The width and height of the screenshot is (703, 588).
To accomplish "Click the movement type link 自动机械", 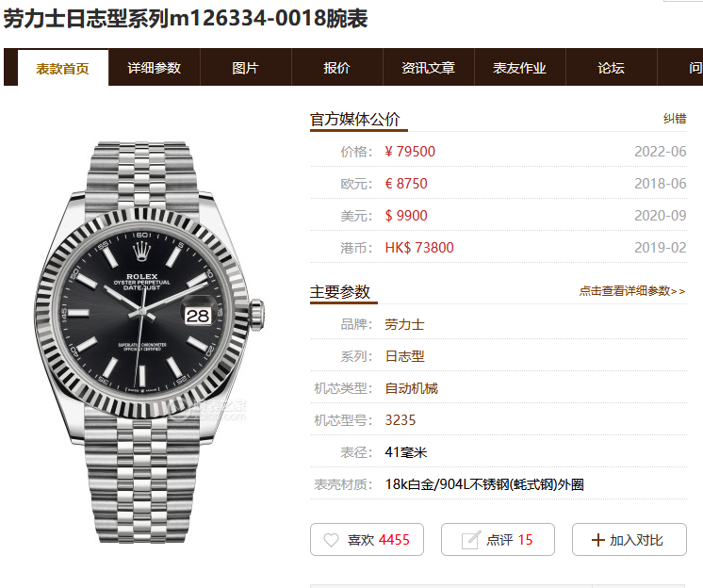I will point(411,388).
